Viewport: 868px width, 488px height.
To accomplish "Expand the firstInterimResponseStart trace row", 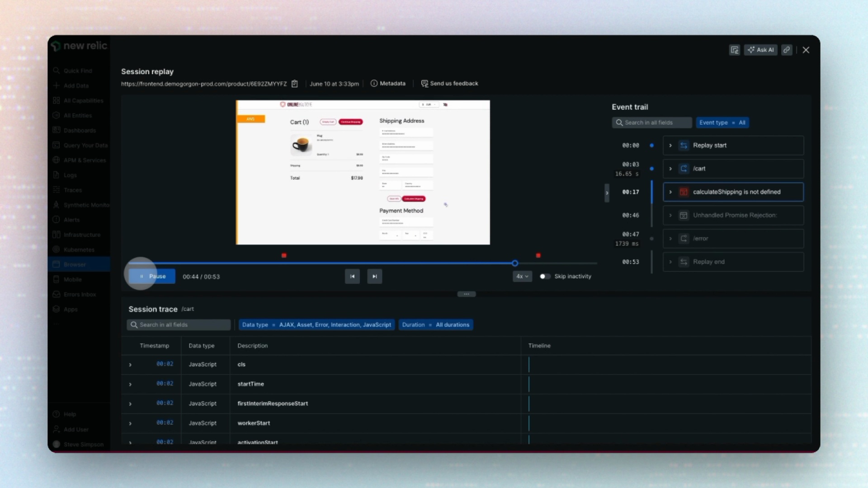I will click(130, 404).
